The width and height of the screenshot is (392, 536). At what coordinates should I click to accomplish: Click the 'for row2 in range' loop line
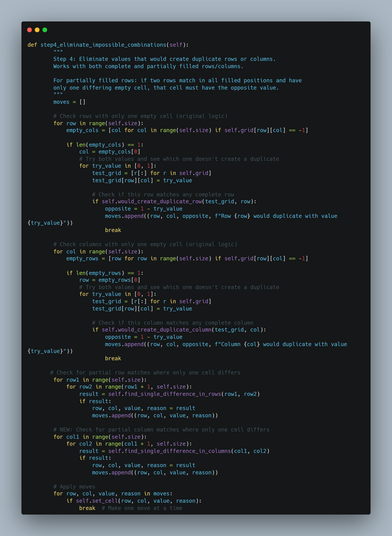129,387
